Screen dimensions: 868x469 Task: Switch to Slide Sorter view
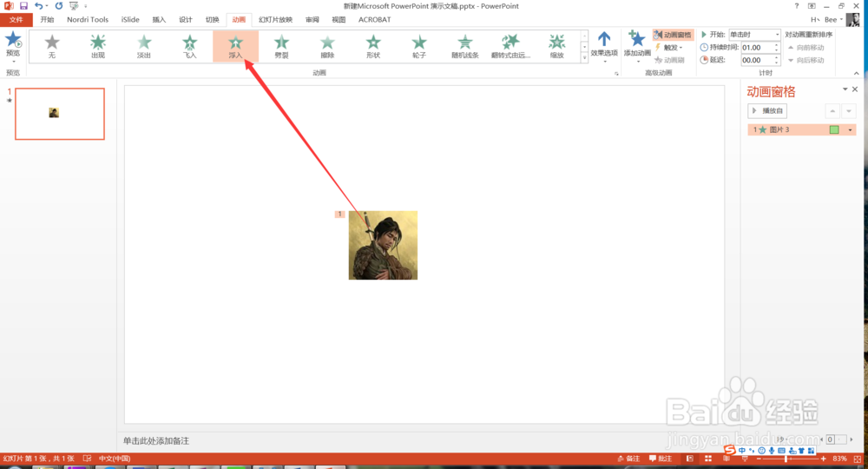coord(708,459)
